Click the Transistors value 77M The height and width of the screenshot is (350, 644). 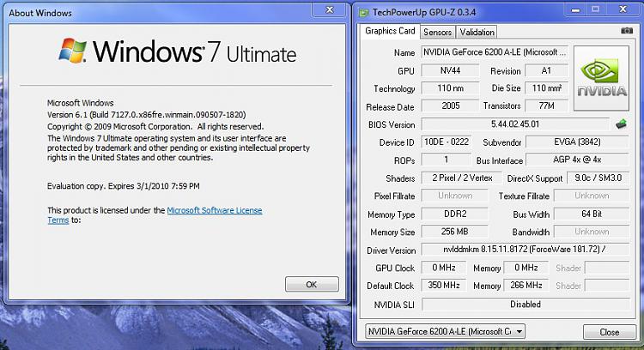coord(546,106)
